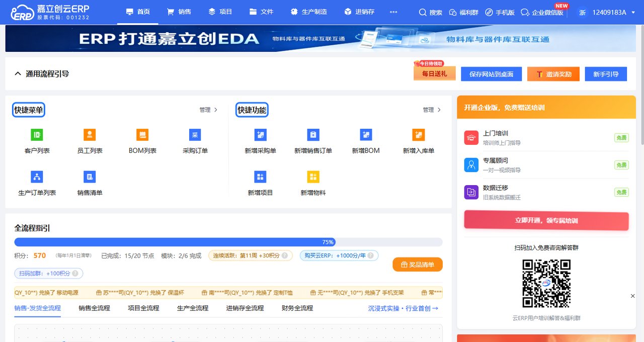The image size is (644, 342).
Task: Open 福利群 from the header
Action: tap(463, 12)
